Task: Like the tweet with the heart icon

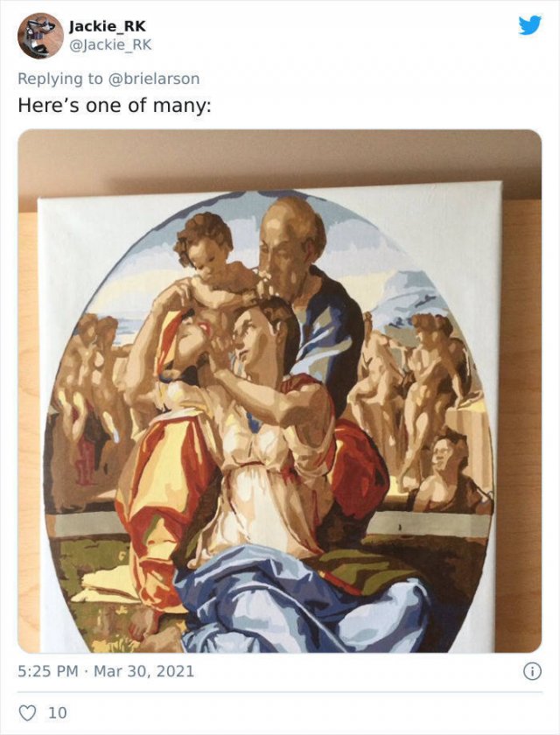Action: point(27,712)
